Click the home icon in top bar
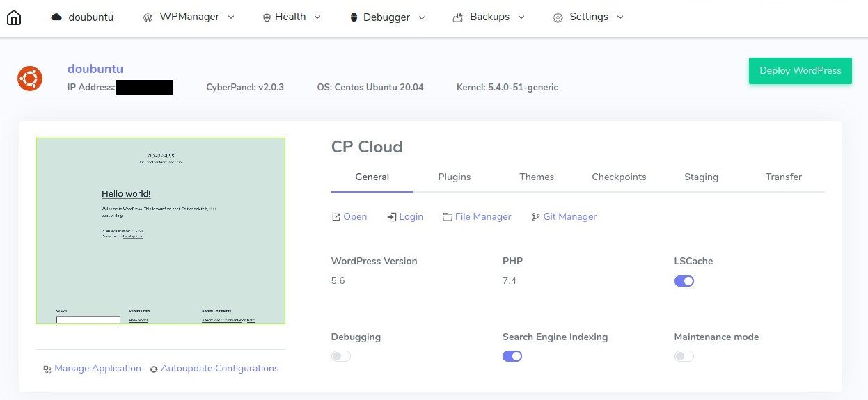 (14, 17)
